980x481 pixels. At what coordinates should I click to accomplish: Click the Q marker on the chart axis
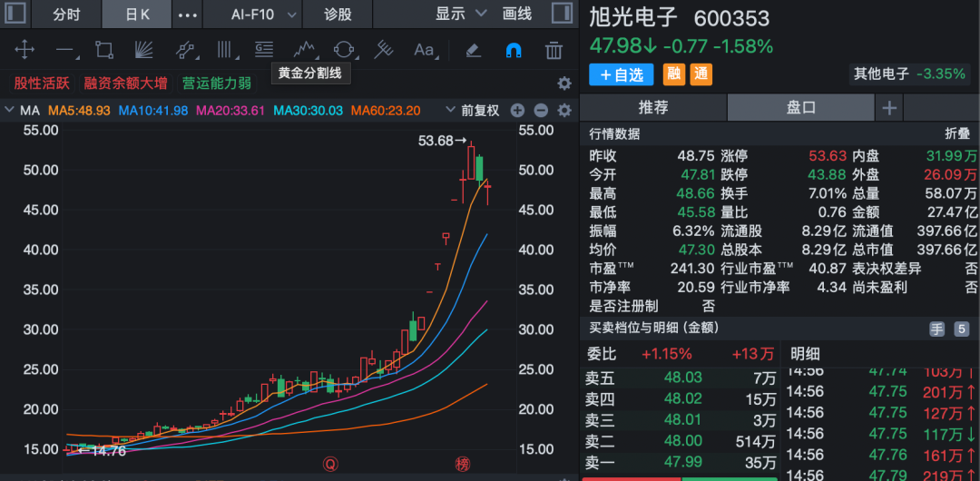pos(330,464)
